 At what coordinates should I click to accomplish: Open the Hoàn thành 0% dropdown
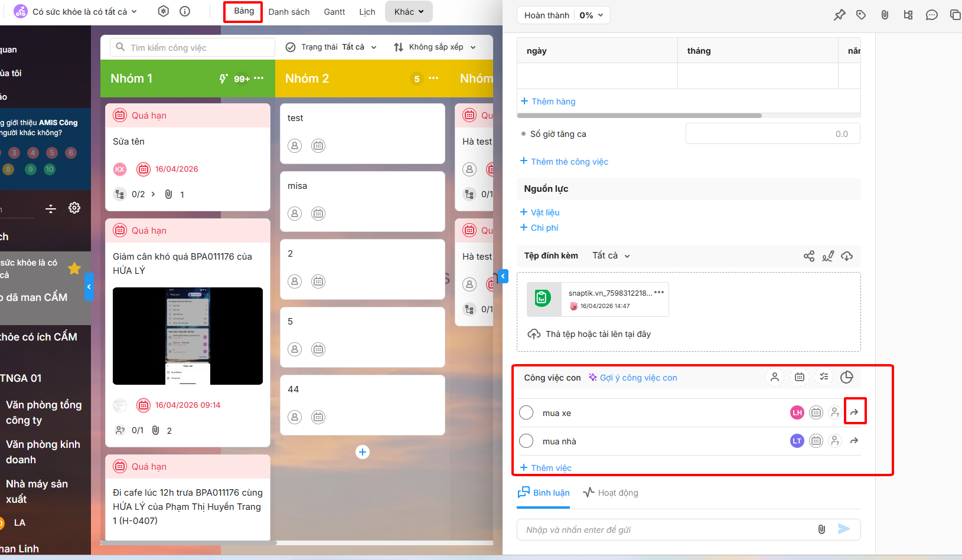tap(563, 15)
